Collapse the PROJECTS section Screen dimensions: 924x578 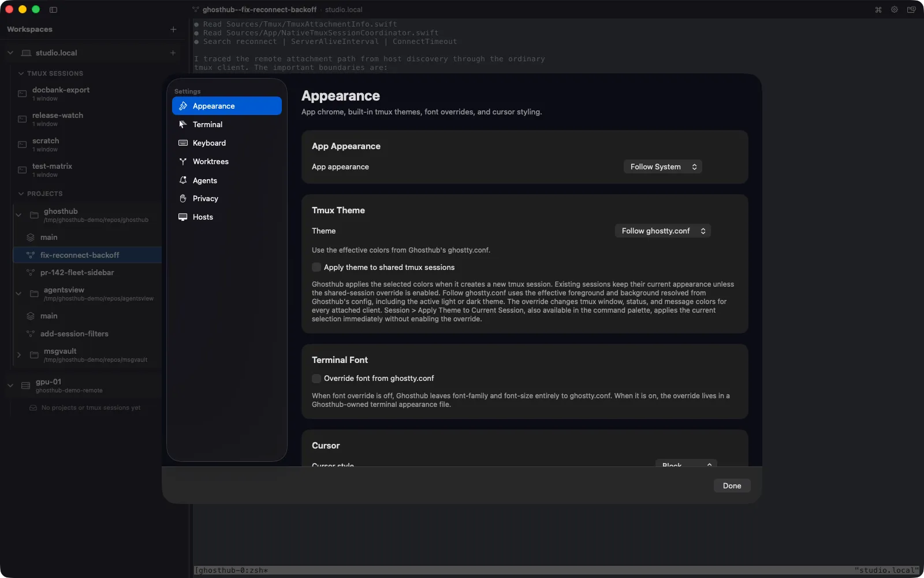point(21,194)
